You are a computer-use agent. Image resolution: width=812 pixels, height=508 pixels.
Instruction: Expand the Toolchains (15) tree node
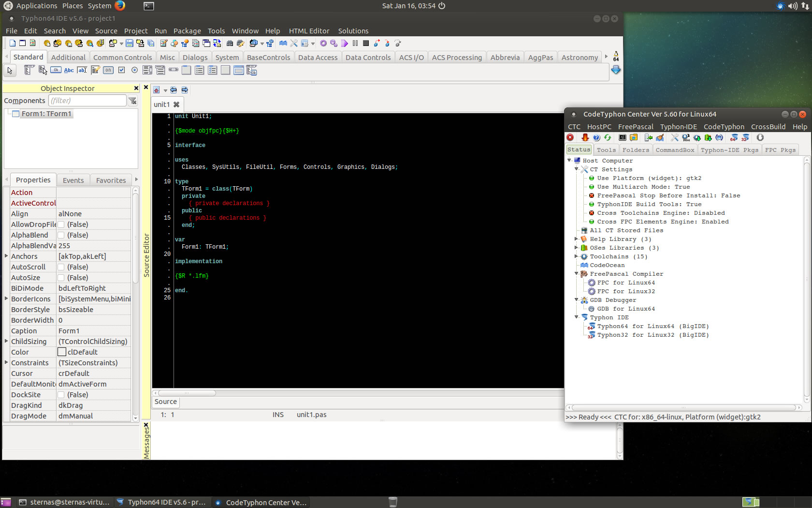click(x=576, y=256)
